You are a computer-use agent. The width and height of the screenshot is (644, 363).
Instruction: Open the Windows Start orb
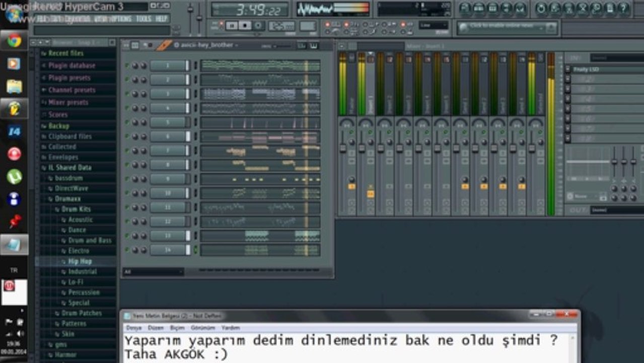14,14
